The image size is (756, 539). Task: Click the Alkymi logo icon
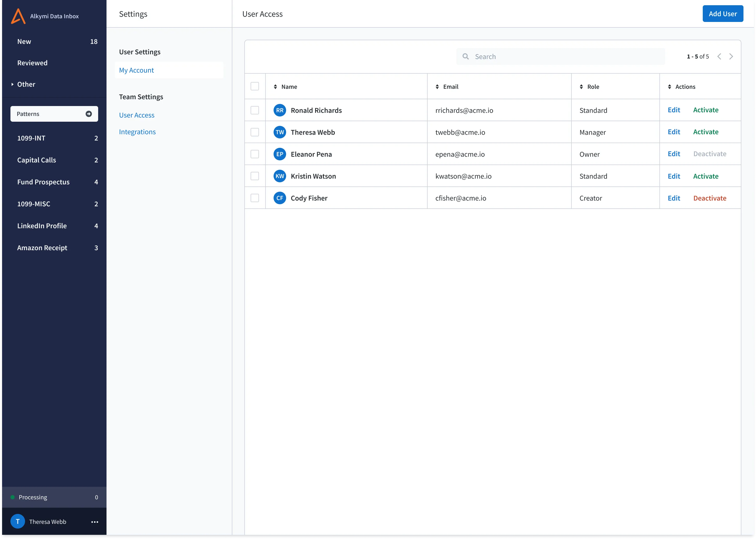click(18, 16)
